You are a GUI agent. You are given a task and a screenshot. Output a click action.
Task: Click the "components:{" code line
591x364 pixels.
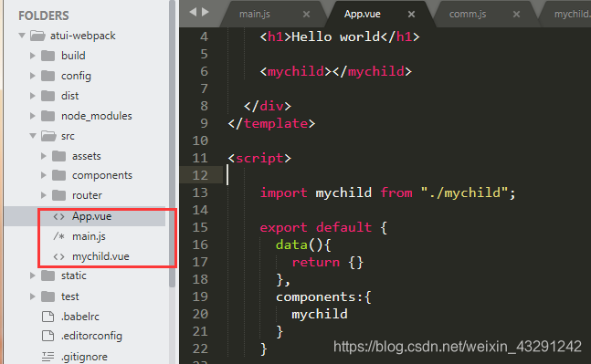(323, 297)
